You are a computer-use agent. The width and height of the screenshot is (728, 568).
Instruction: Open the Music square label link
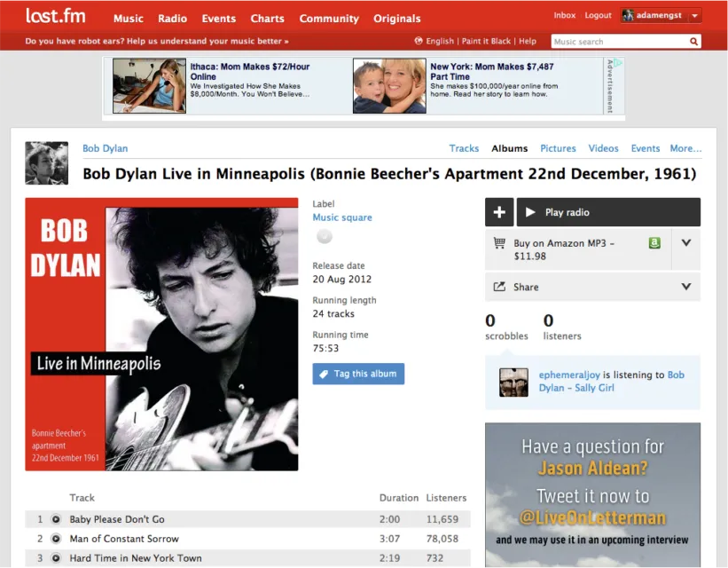342,217
